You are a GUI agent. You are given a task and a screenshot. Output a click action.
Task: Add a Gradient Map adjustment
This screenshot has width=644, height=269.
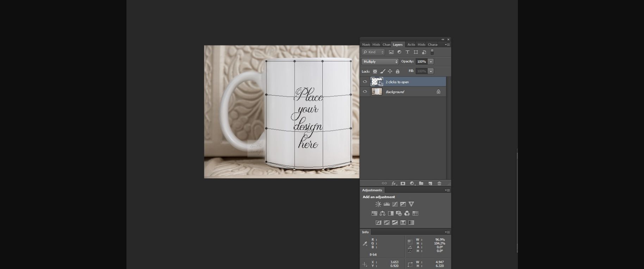pos(411,222)
